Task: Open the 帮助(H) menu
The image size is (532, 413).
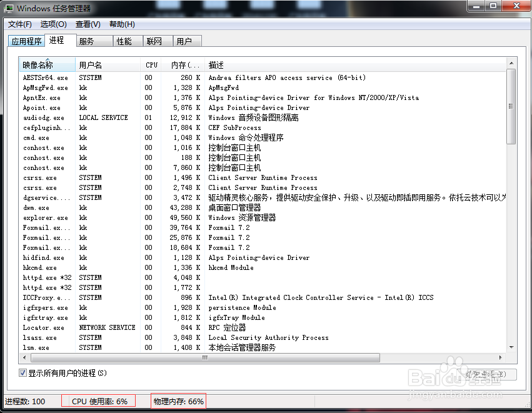Action: click(x=122, y=24)
